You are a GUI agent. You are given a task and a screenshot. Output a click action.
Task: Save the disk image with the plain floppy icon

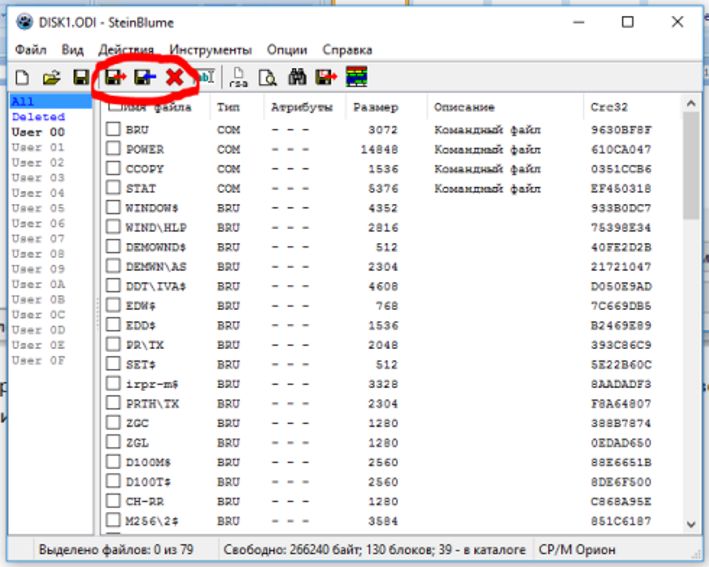tap(81, 77)
